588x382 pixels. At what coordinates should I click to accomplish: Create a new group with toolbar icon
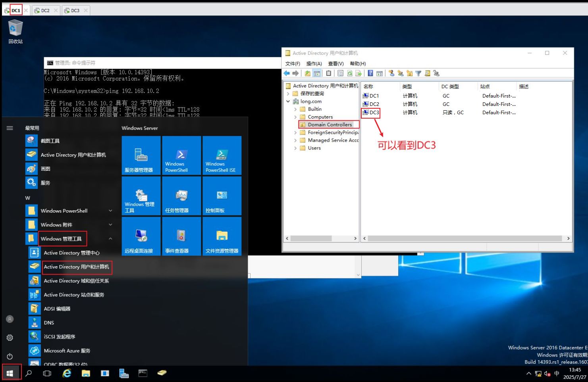[x=400, y=73]
